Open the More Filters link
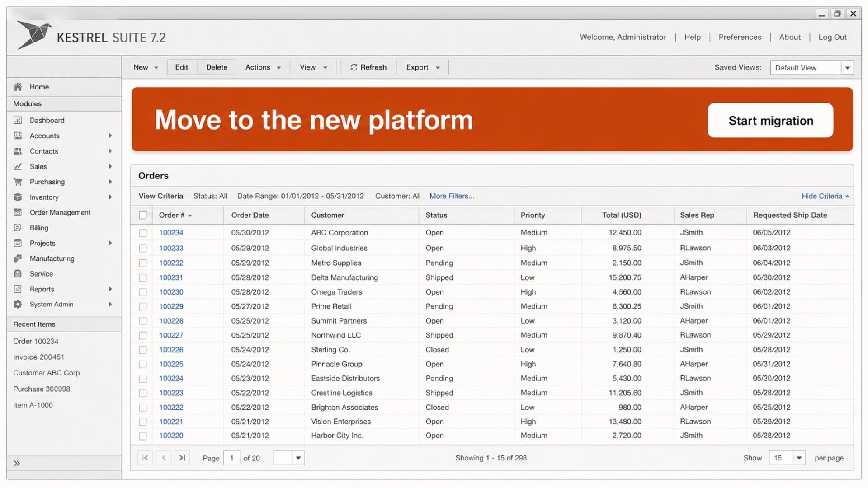Screen dimensions: 868x488 [x=452, y=196]
